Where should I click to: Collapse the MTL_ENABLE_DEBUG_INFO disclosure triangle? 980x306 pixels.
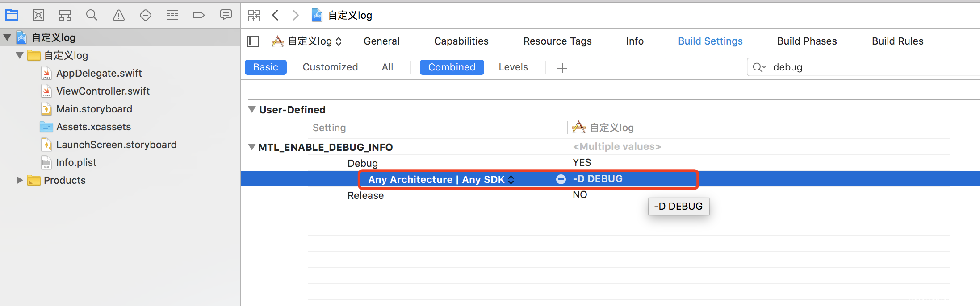coord(252,147)
